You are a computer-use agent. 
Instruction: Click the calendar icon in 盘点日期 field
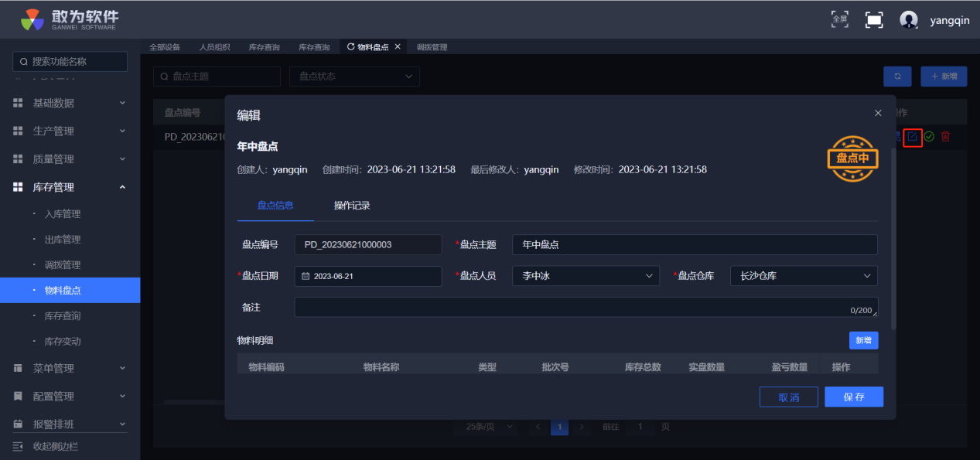pos(306,276)
